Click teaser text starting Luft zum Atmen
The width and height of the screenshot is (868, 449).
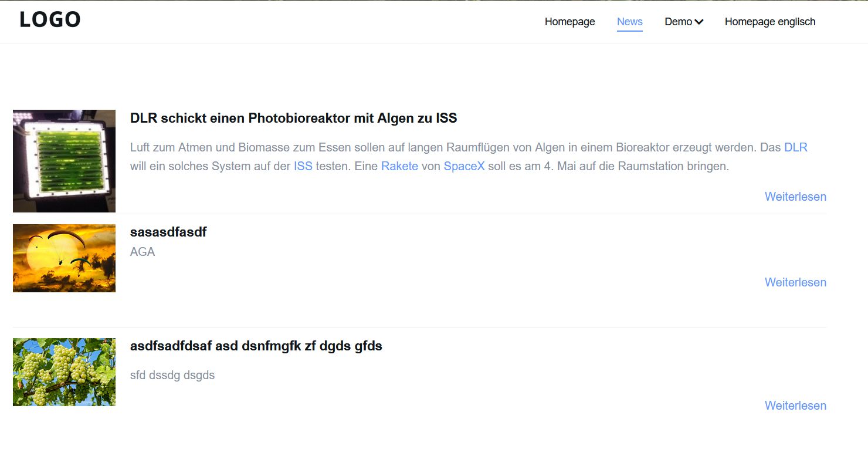pos(469,157)
